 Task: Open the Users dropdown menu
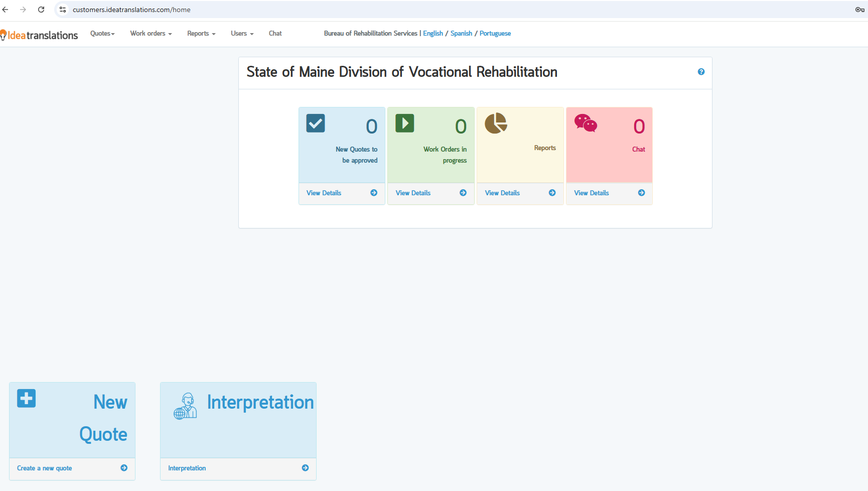(242, 34)
